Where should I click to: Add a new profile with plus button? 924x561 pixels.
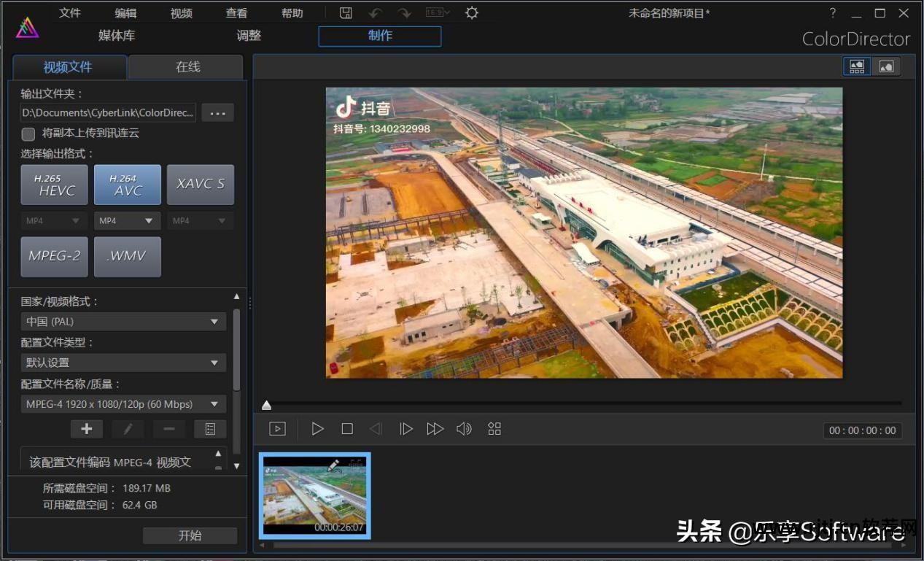click(87, 429)
